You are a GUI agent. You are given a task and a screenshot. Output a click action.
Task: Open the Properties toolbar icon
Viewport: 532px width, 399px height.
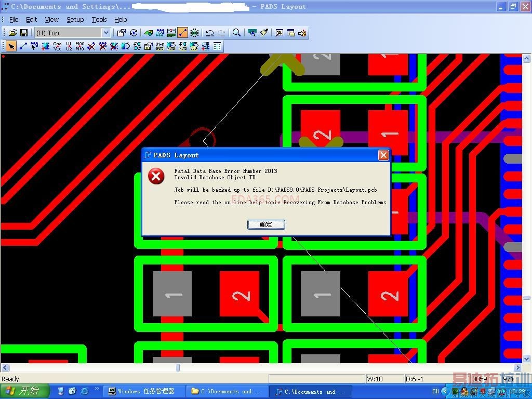pyautogui.click(x=121, y=33)
